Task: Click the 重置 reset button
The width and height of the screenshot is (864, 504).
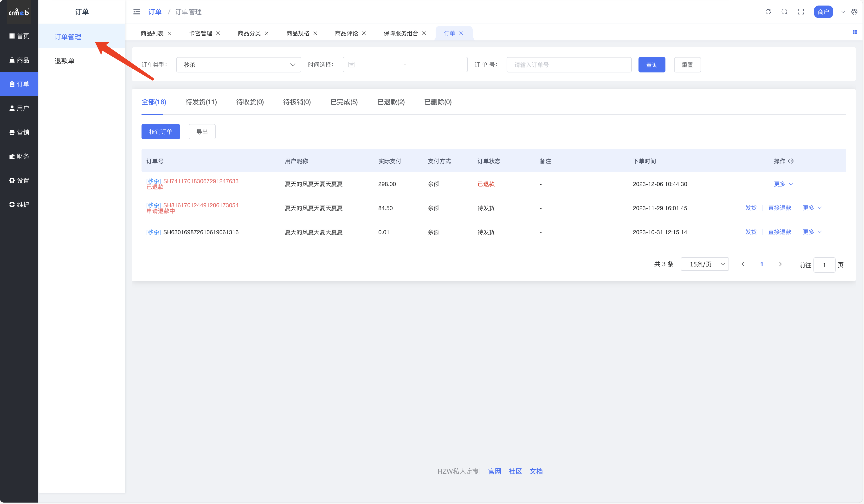Action: [687, 65]
